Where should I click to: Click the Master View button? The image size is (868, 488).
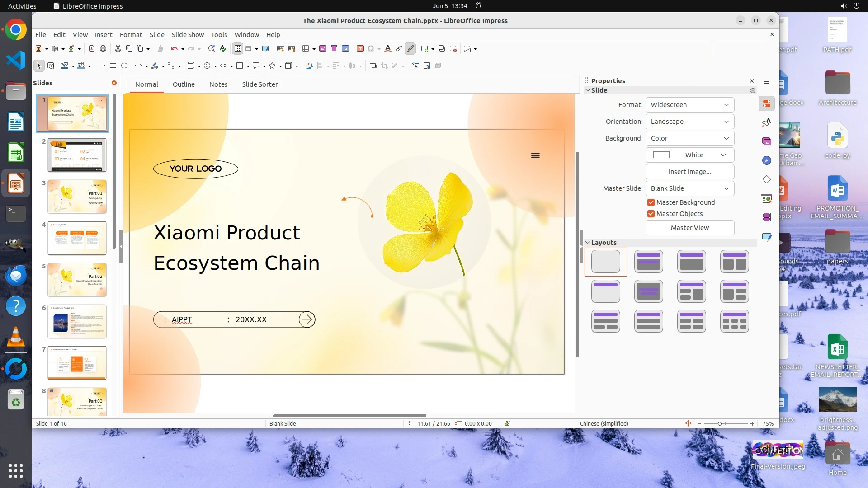(689, 228)
